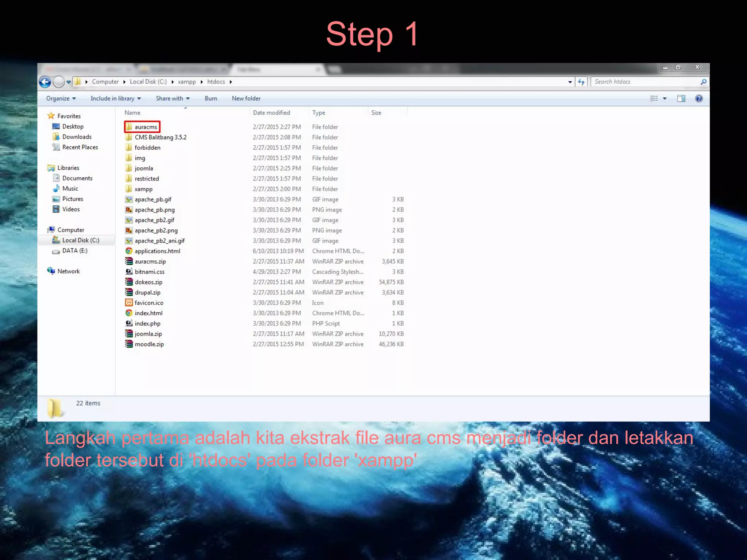Select index.html Chrome icon

pyautogui.click(x=129, y=313)
